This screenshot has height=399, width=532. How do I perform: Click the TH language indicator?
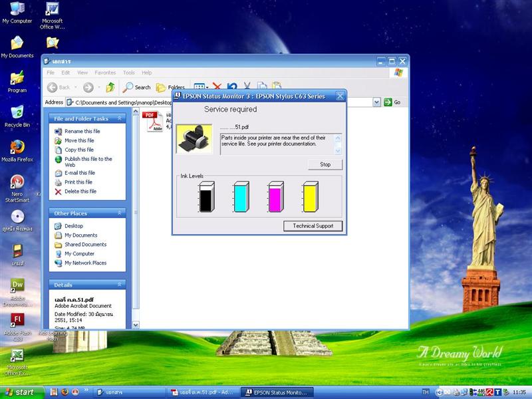(426, 392)
